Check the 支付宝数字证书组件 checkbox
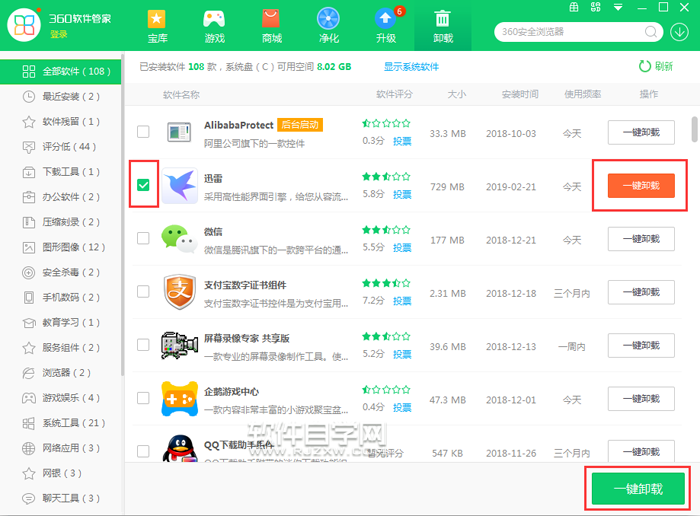The height and width of the screenshot is (516, 700). (143, 291)
